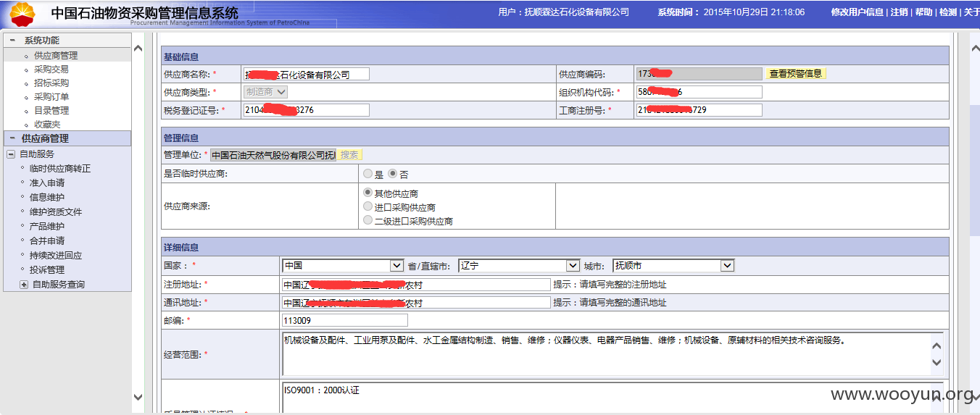
Task: Click inside 经营范围 text area
Action: coord(605,354)
